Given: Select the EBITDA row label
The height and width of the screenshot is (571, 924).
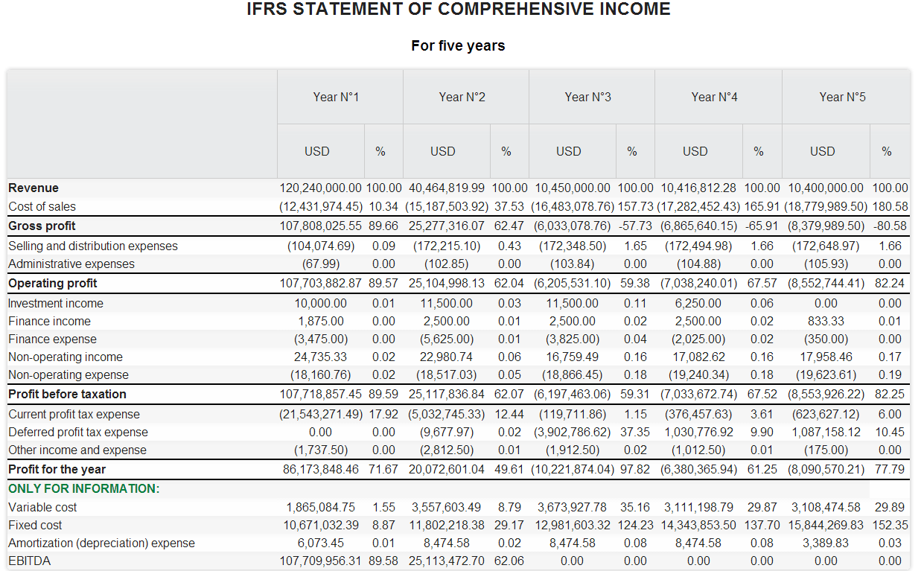Looking at the screenshot, I should (x=30, y=561).
